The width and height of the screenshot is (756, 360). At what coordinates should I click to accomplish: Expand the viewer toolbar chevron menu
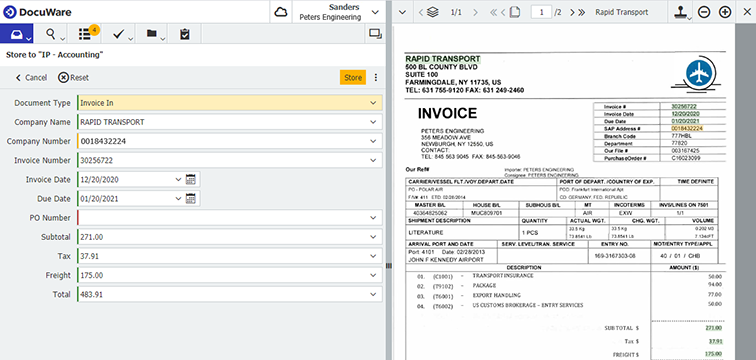tap(403, 13)
